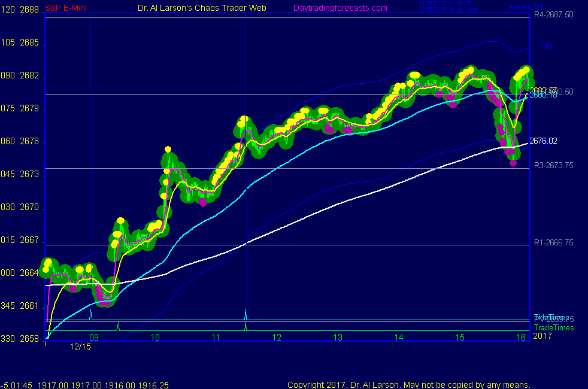The height and width of the screenshot is (389, 588).
Task: Click the 075 2679 price axis label
Action: (x=20, y=109)
